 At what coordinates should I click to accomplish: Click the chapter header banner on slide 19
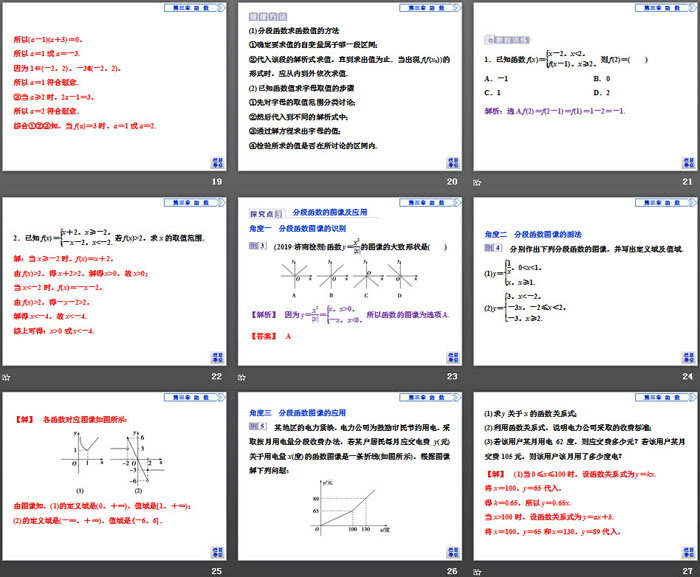click(x=195, y=8)
